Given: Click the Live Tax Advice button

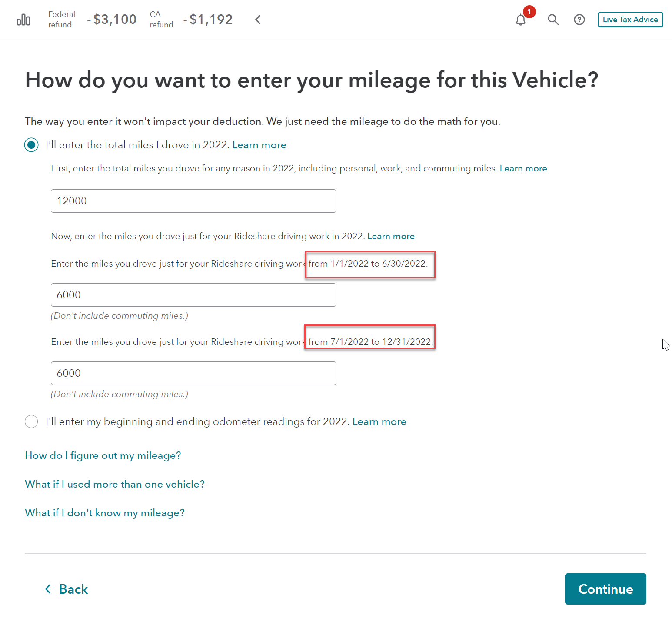Looking at the screenshot, I should [630, 20].
